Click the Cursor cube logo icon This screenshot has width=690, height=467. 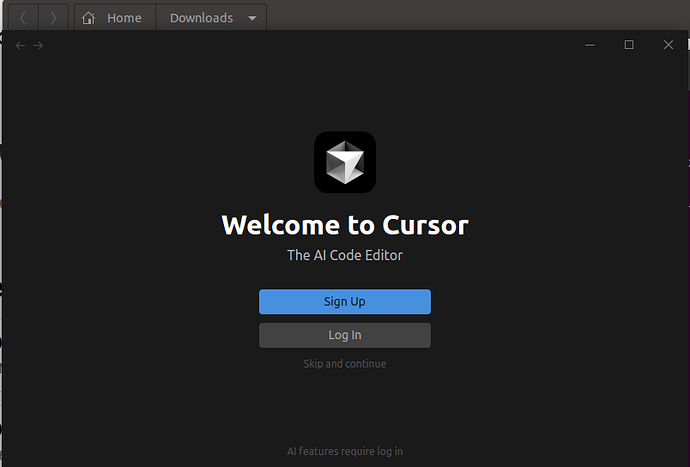tap(345, 162)
